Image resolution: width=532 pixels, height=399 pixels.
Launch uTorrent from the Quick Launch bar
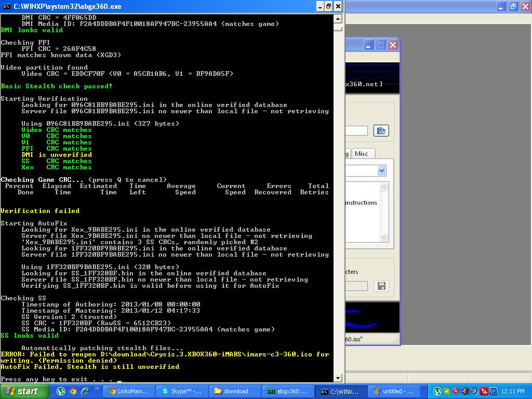pos(60,391)
